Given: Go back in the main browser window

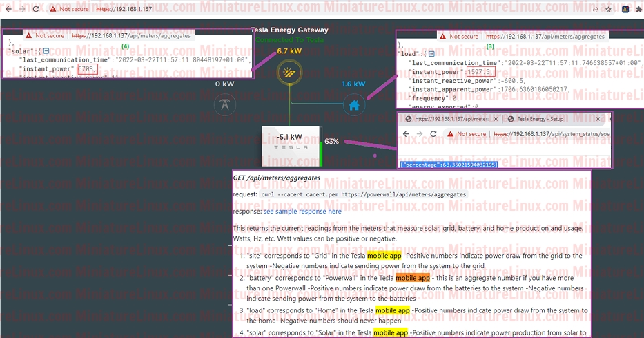Looking at the screenshot, I should click(x=8, y=8).
